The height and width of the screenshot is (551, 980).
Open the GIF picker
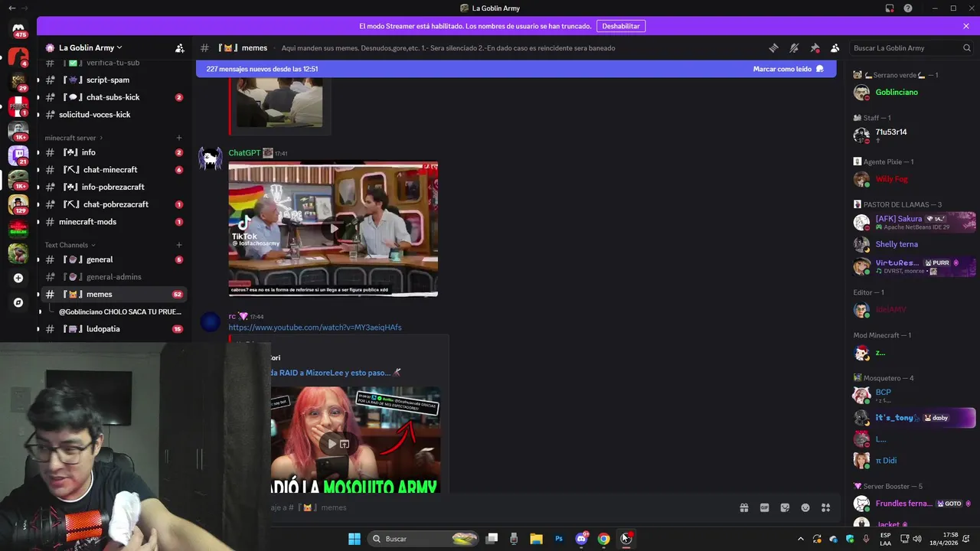[x=764, y=507]
